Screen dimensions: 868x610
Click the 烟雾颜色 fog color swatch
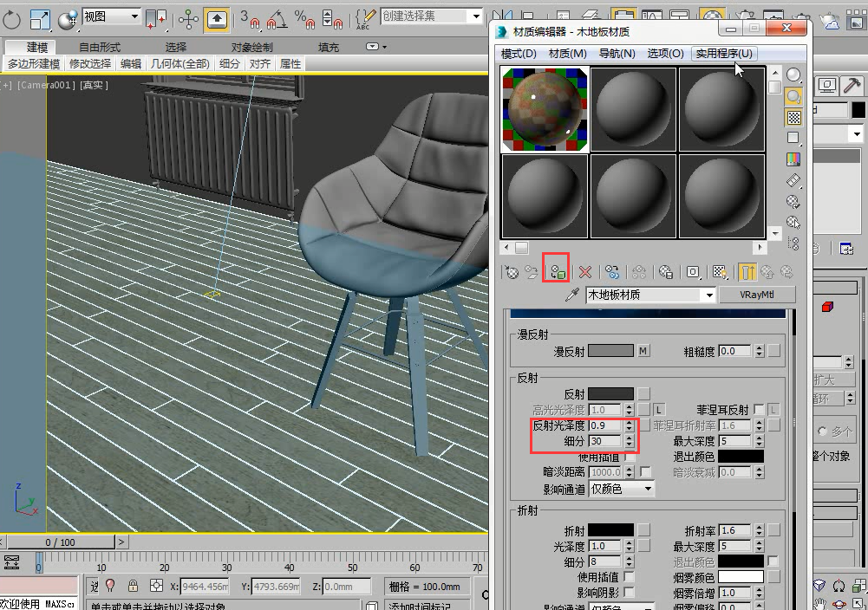pos(741,577)
